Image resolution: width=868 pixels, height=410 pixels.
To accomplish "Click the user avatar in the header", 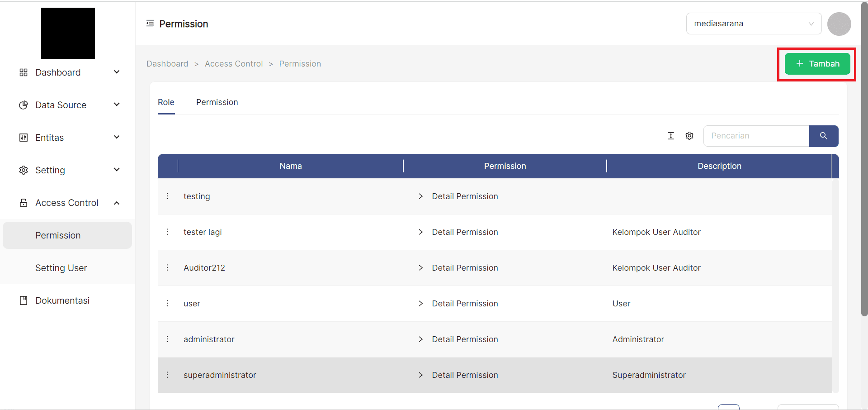I will click(x=839, y=24).
